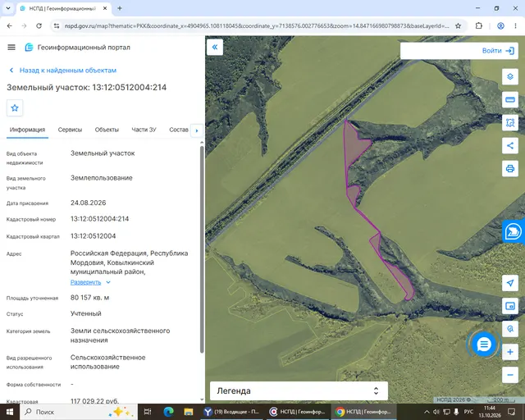Open the browser extensions menu
525x420 pixels.
[479, 25]
